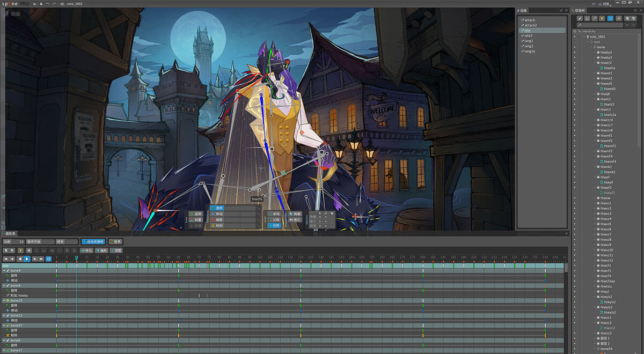Viewport: 644px width, 354px height.
Task: Collapse the bone4 timeline row
Action: pyautogui.click(x=4, y=270)
